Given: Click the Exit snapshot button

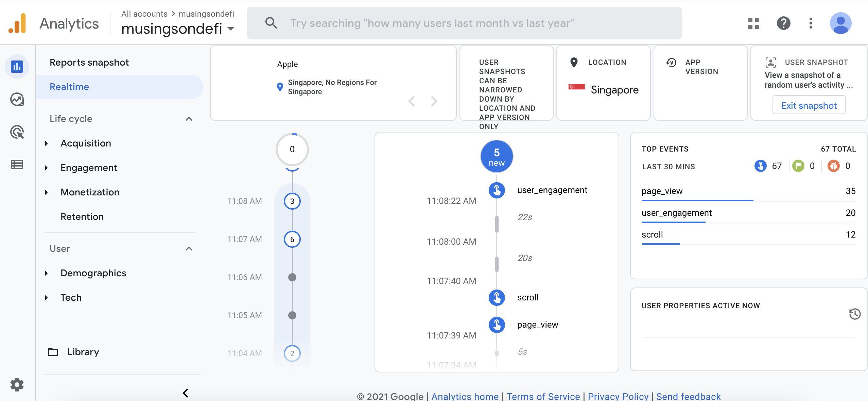Looking at the screenshot, I should coord(809,105).
